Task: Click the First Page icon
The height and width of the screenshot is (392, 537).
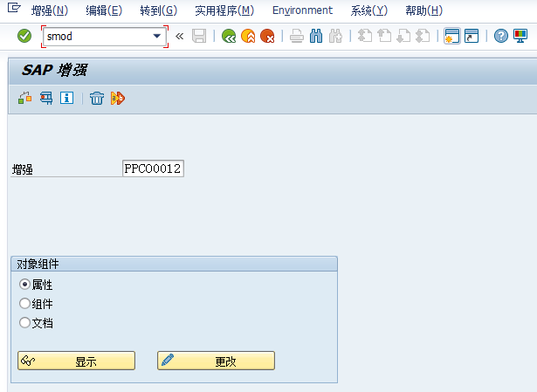Action: (365, 36)
